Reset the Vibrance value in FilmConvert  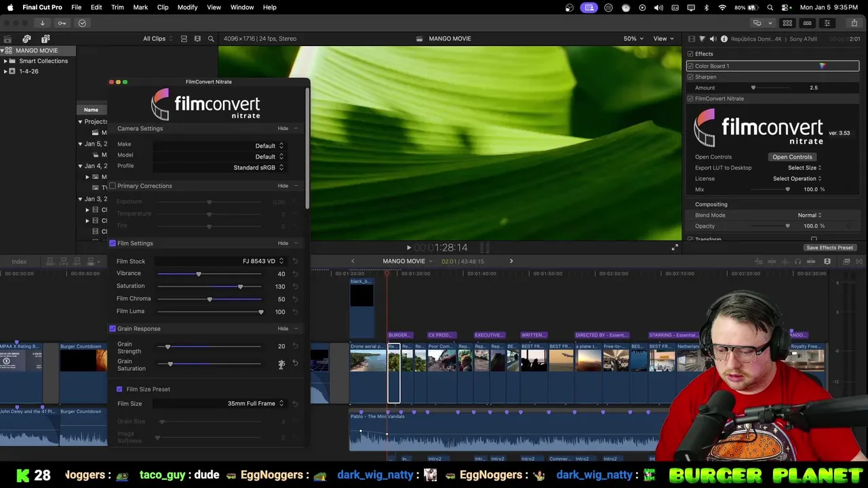pos(295,274)
